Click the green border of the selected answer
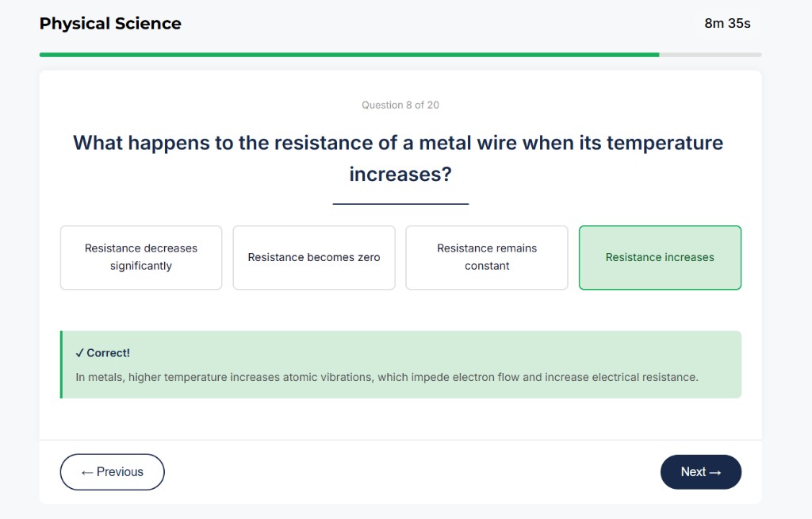This screenshot has height=519, width=812. 659,226
